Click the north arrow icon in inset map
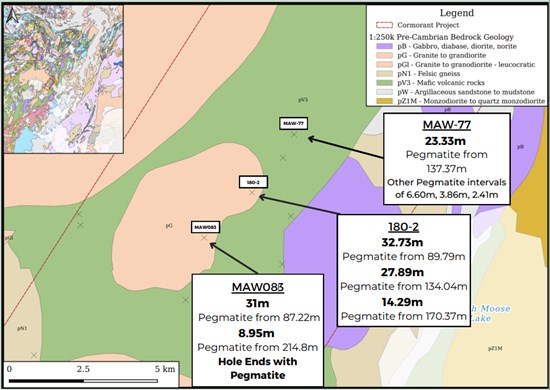Screen dimensions: 550x390 (13, 16)
